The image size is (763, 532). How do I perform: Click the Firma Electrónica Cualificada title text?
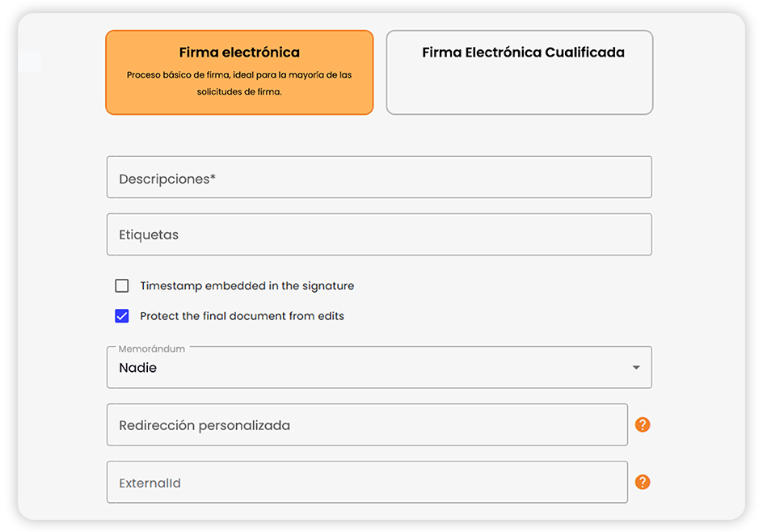[523, 52]
